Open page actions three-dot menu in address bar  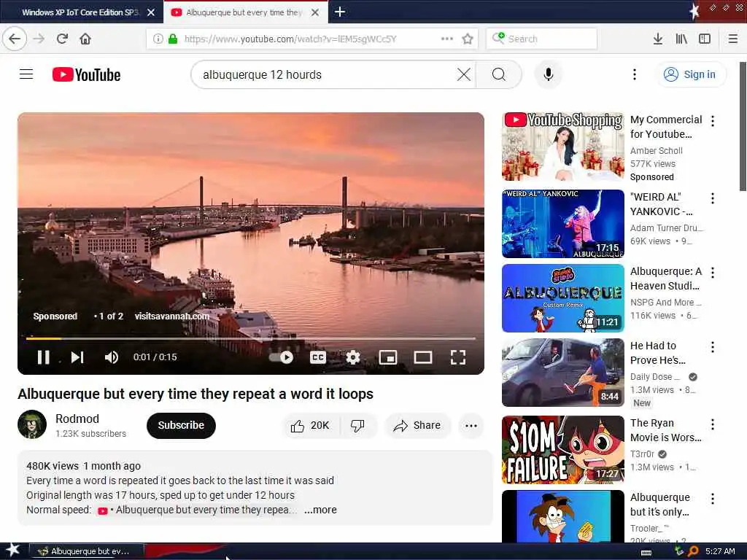pos(447,39)
